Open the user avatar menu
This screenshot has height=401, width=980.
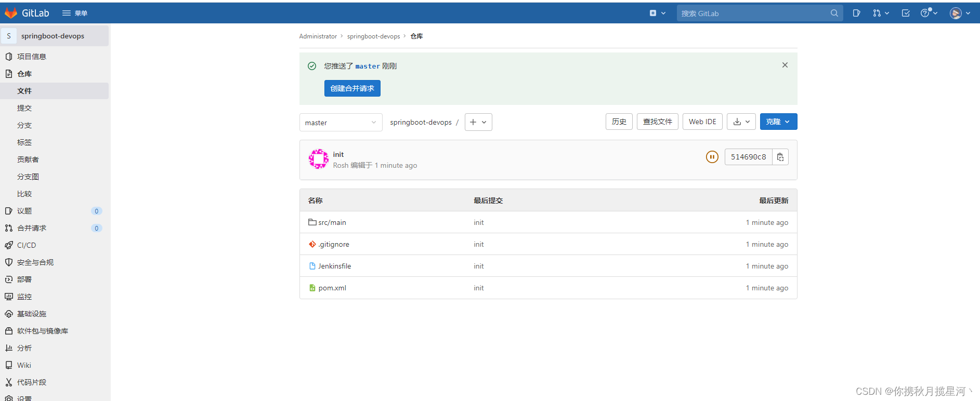(x=960, y=13)
